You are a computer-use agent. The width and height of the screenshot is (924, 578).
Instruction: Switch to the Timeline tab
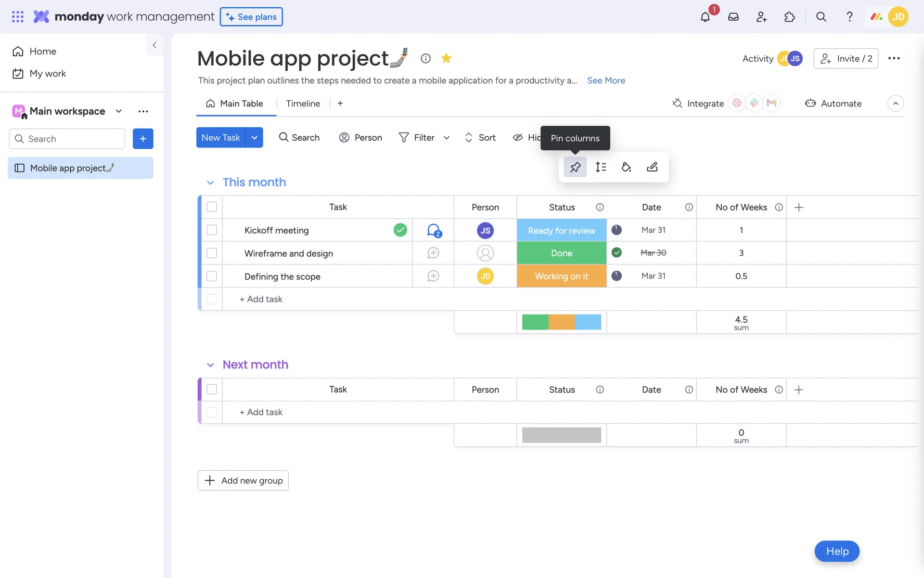[x=303, y=104]
